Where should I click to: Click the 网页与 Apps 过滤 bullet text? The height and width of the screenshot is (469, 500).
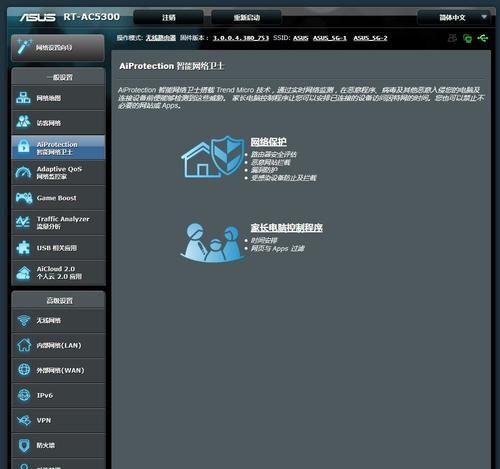(x=277, y=248)
